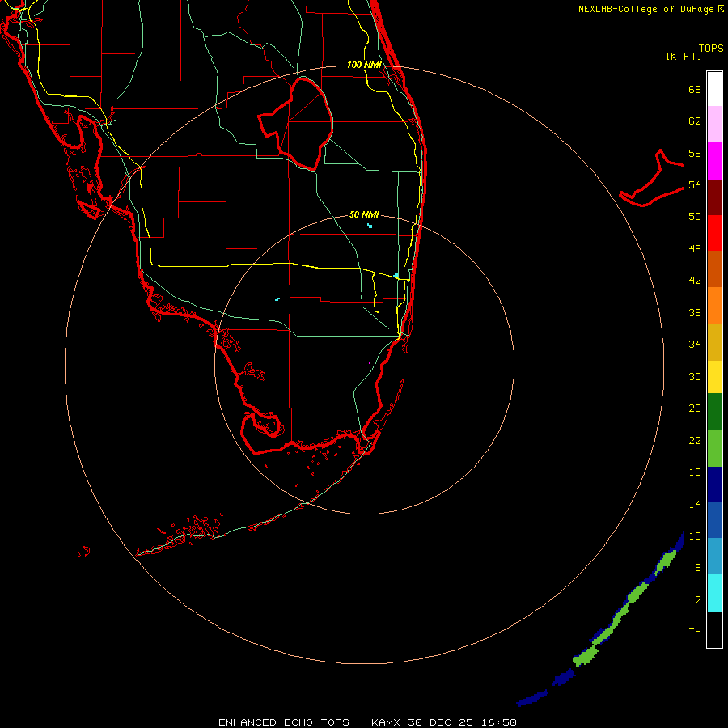Pick the dark maroon swatch on the scale

click(714, 197)
